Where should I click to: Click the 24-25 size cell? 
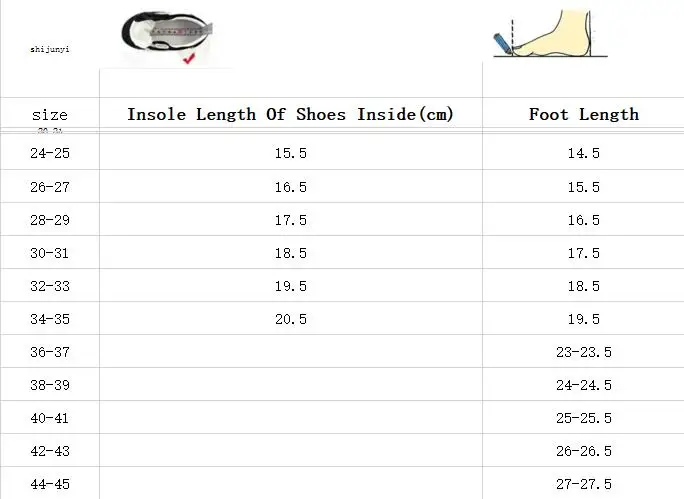pyautogui.click(x=50, y=154)
